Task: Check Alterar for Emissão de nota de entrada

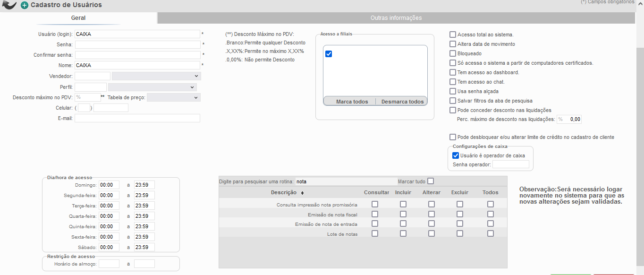Action: tap(432, 223)
